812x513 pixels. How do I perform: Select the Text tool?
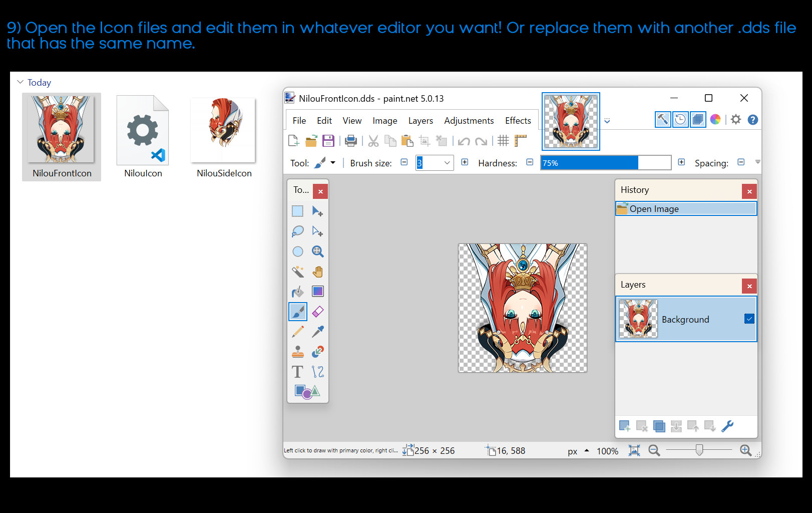pyautogui.click(x=297, y=371)
